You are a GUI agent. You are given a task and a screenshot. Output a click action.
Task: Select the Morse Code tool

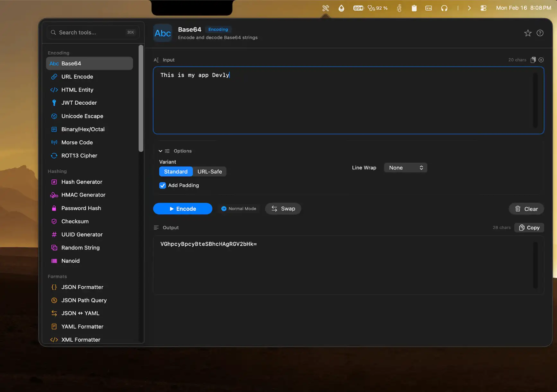(77, 142)
